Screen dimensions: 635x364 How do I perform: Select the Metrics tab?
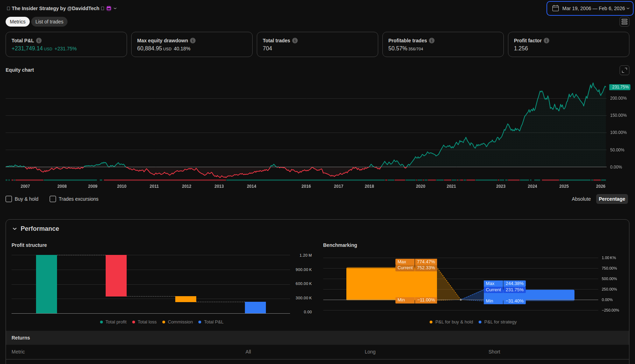[17, 22]
